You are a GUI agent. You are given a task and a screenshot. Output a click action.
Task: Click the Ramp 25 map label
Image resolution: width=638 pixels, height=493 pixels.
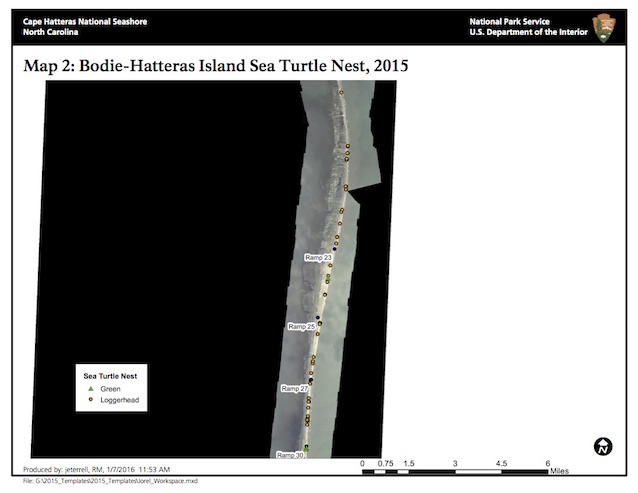pyautogui.click(x=302, y=327)
